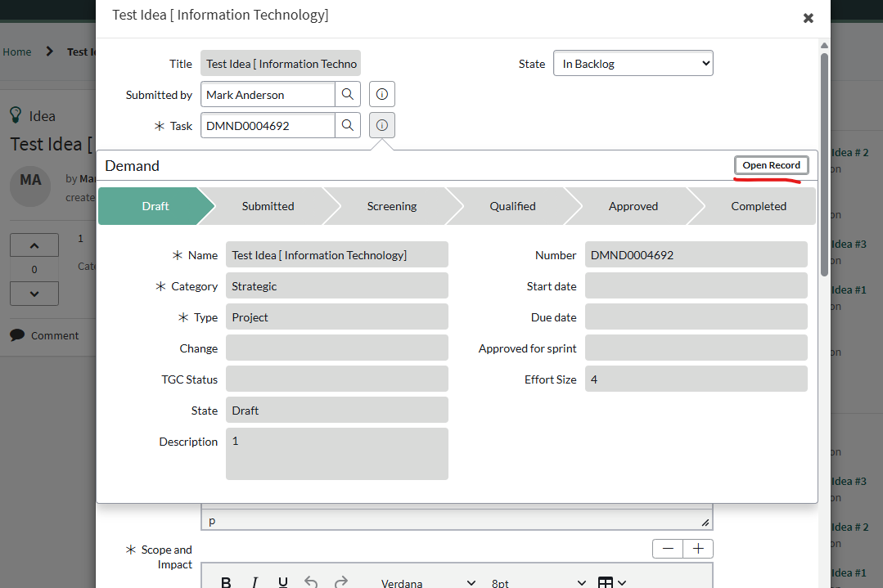Click the Category field Strategic

click(337, 286)
